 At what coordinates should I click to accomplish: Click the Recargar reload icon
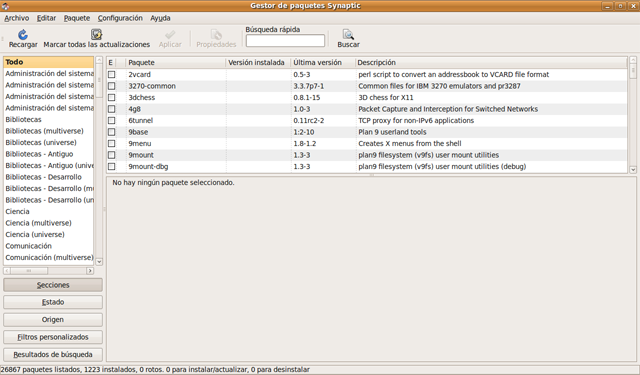pyautogui.click(x=23, y=34)
